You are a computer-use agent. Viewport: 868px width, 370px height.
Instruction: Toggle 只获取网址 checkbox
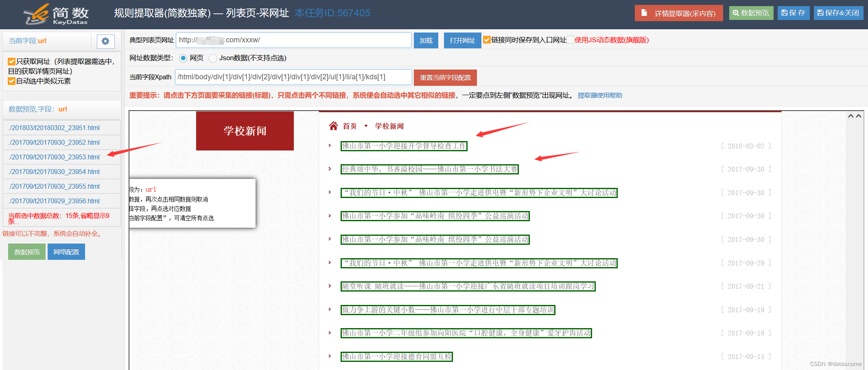(11, 61)
